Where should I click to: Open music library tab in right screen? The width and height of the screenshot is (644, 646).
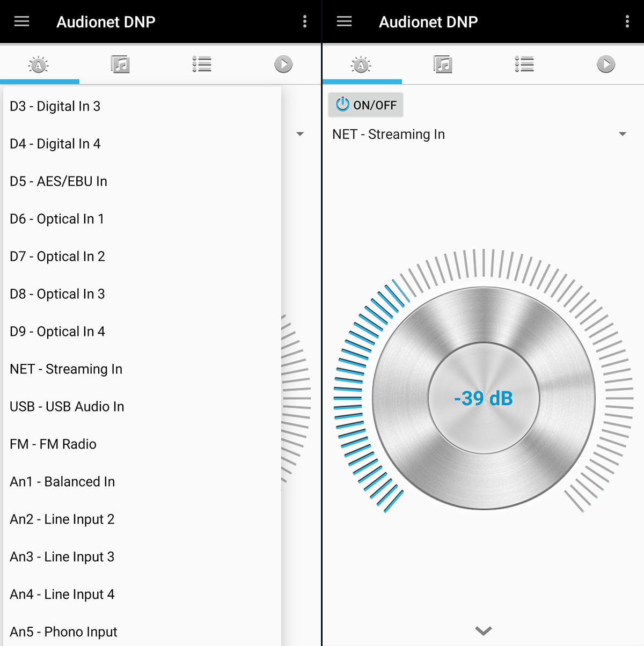(x=443, y=64)
